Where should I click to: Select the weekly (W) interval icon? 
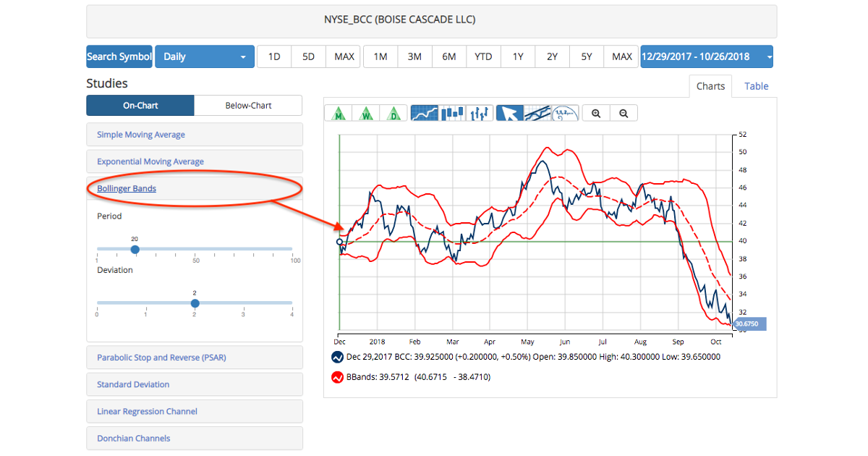[367, 114]
